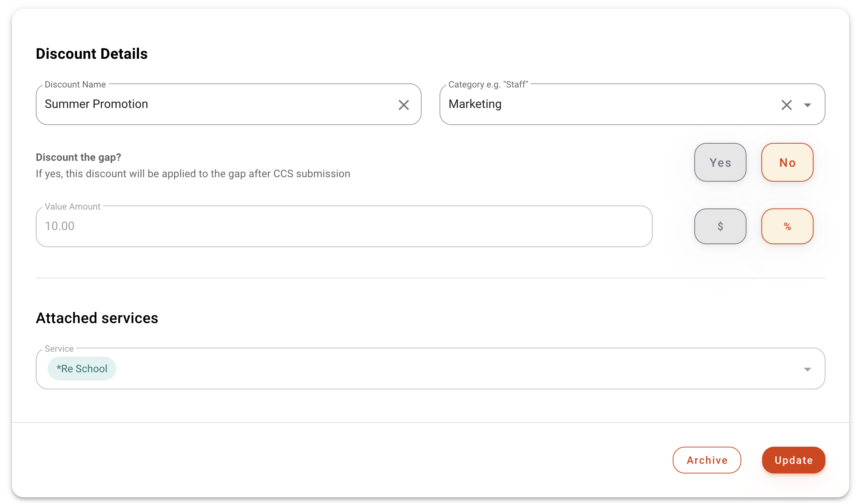
Task: Open the Category dropdown arrow
Action: [807, 105]
